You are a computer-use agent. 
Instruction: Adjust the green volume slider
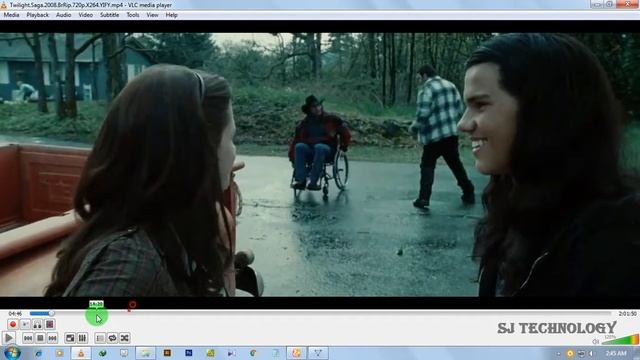[620, 340]
